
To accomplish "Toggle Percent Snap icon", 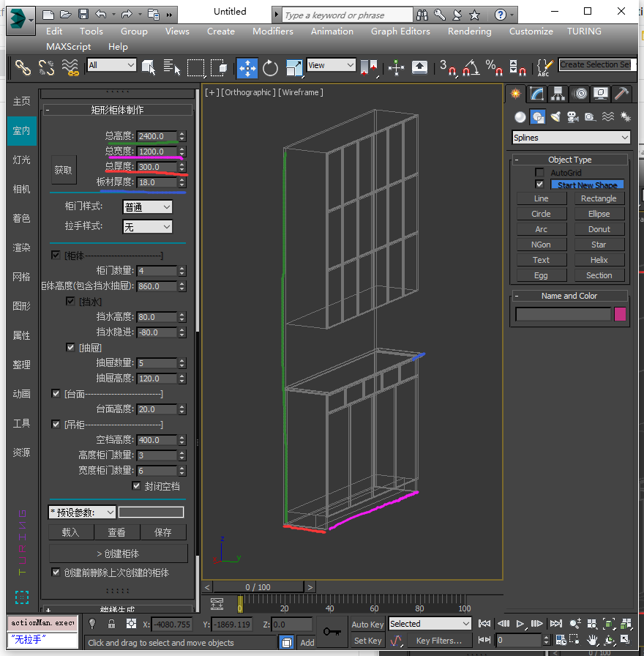I will tap(494, 68).
